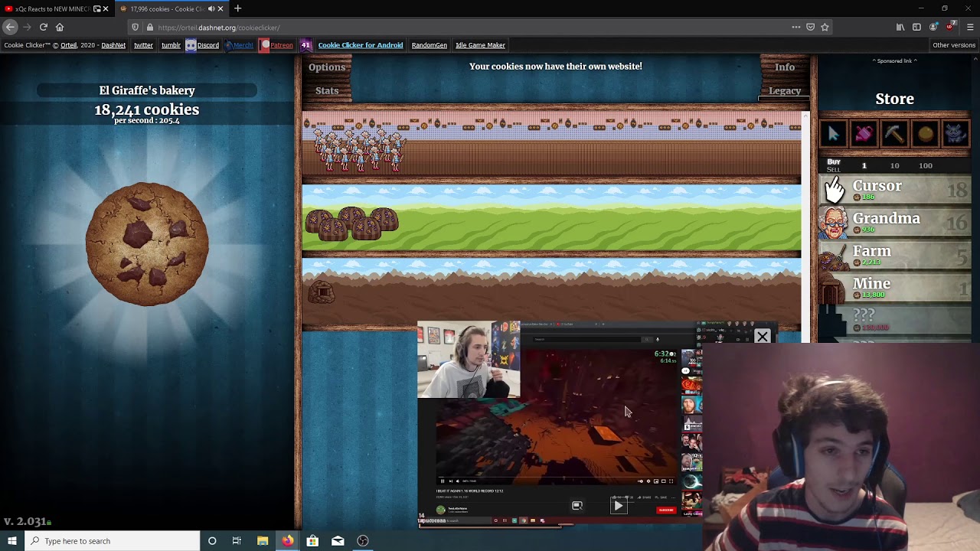The image size is (980, 551).
Task: Bookmark this page with star icon
Action: click(x=825, y=27)
